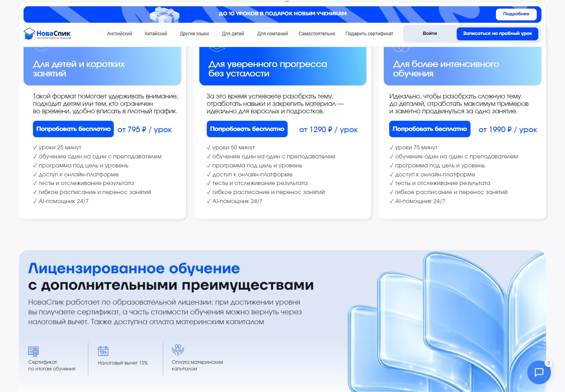Screen dimensions: 565x392
Task: Try free next to от 1290 ₽
Action: [247, 129]
